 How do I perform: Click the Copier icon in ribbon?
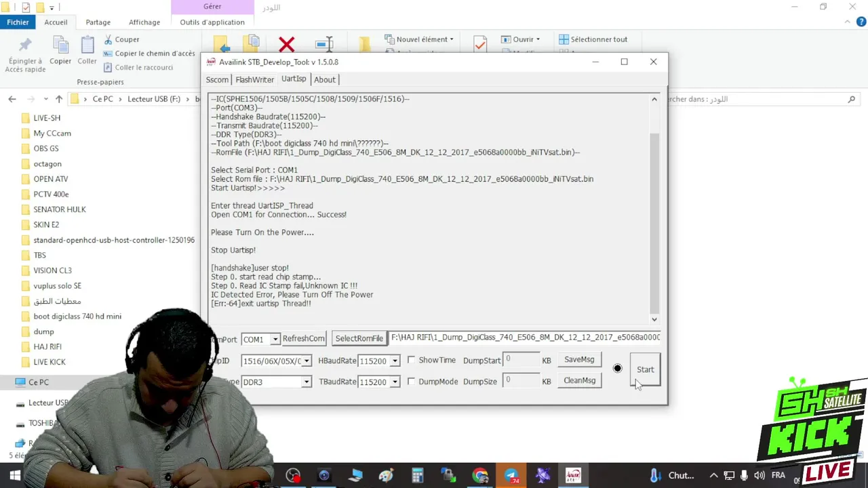[60, 45]
